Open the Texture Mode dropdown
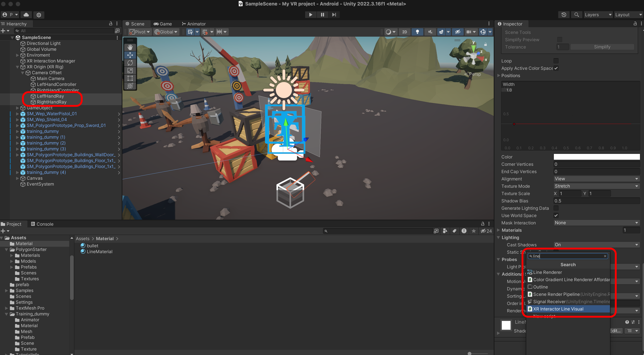The height and width of the screenshot is (355, 644). [x=596, y=186]
